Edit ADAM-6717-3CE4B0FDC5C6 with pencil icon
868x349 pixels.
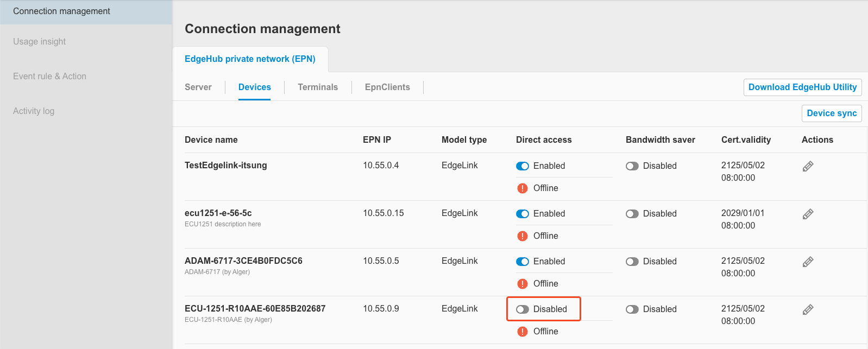pyautogui.click(x=808, y=262)
